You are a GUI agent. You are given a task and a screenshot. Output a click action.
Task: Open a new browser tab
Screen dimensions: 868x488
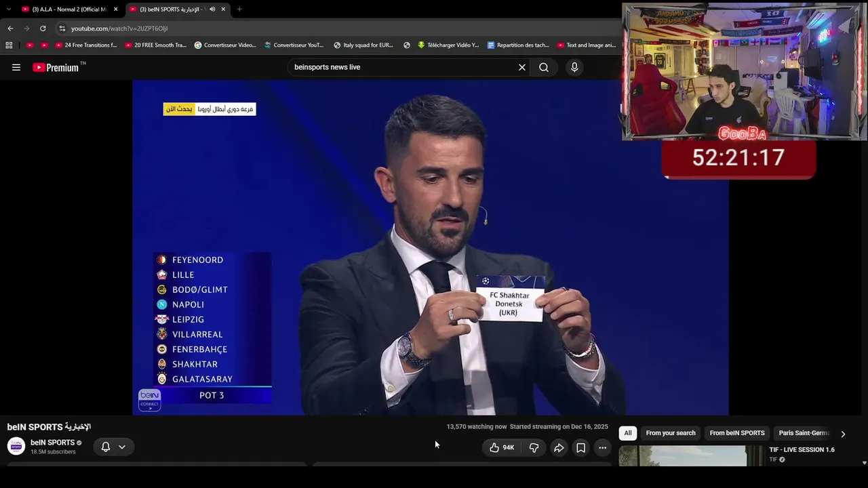[239, 9]
